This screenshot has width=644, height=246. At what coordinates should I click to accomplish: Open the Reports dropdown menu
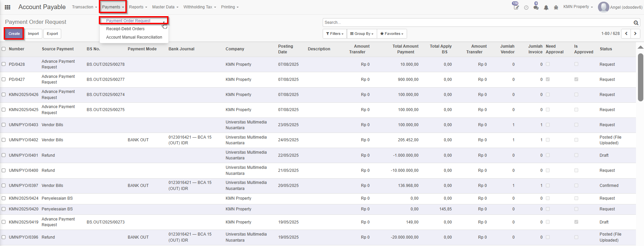pyautogui.click(x=138, y=7)
